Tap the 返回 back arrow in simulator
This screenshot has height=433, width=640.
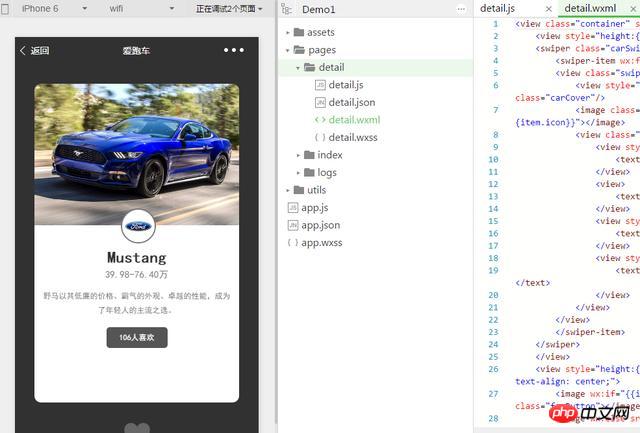point(33,51)
